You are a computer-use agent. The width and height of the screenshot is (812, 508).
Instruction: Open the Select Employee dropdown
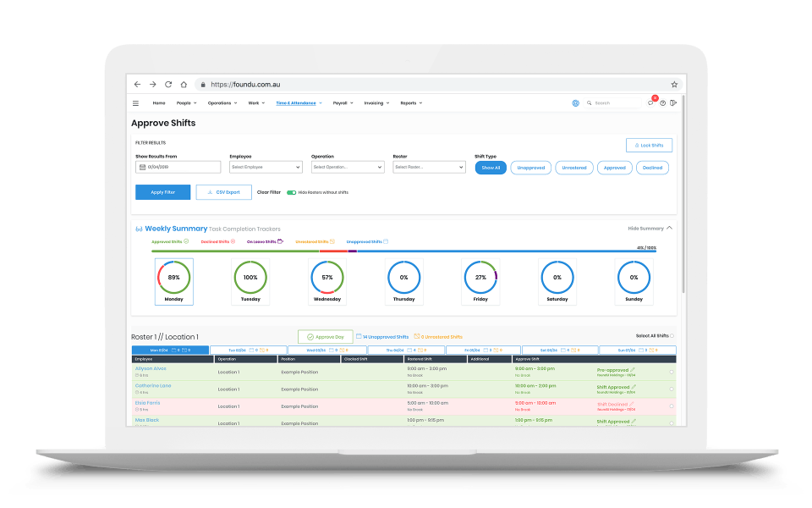point(266,167)
